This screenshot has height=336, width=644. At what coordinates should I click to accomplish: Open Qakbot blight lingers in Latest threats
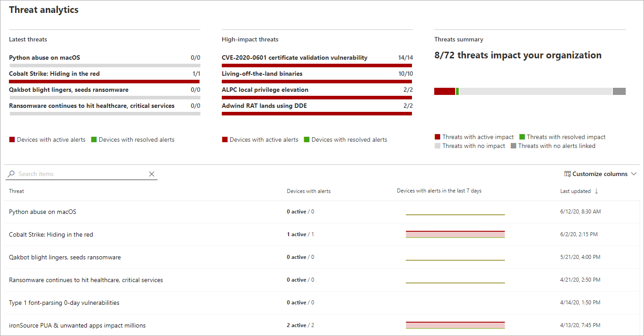pos(69,90)
